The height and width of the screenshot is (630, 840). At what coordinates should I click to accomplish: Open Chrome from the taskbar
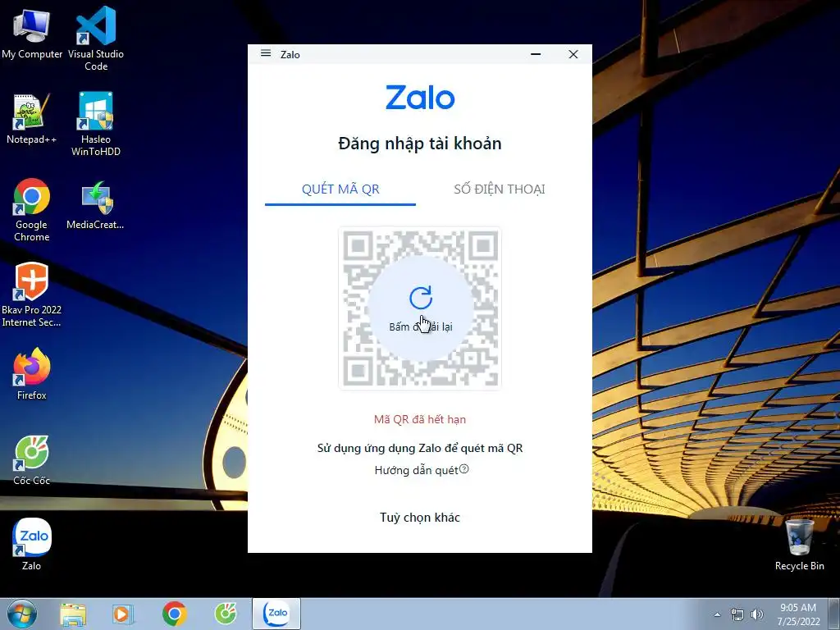click(174, 614)
